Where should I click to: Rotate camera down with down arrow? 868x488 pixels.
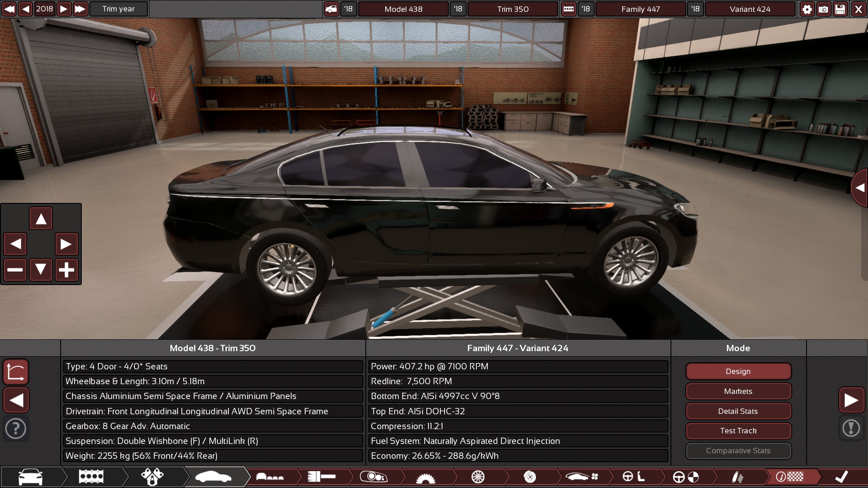(x=41, y=269)
